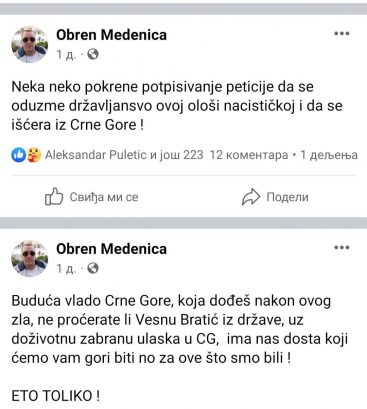Click the 1 д. timestamp on second post
The height and width of the screenshot is (409, 367).
pyautogui.click(x=66, y=268)
